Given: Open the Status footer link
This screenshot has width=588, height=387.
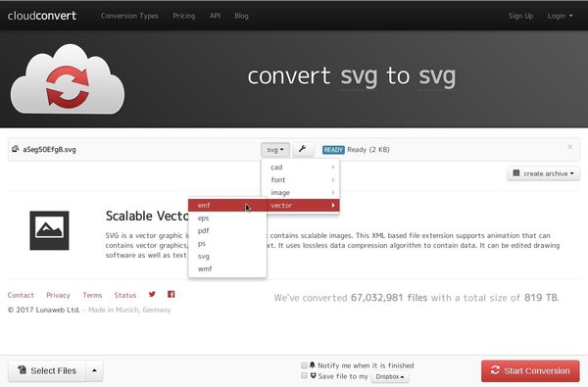Looking at the screenshot, I should (x=125, y=295).
